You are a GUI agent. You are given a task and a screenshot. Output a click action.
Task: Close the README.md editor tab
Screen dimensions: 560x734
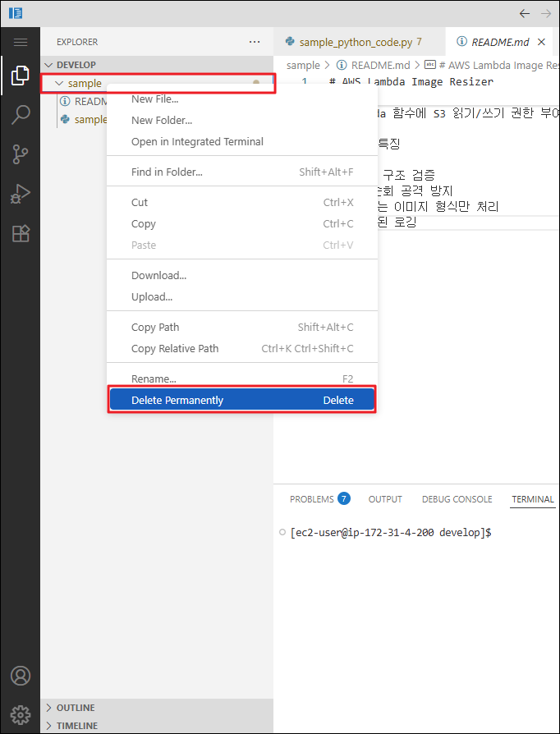[x=541, y=42]
